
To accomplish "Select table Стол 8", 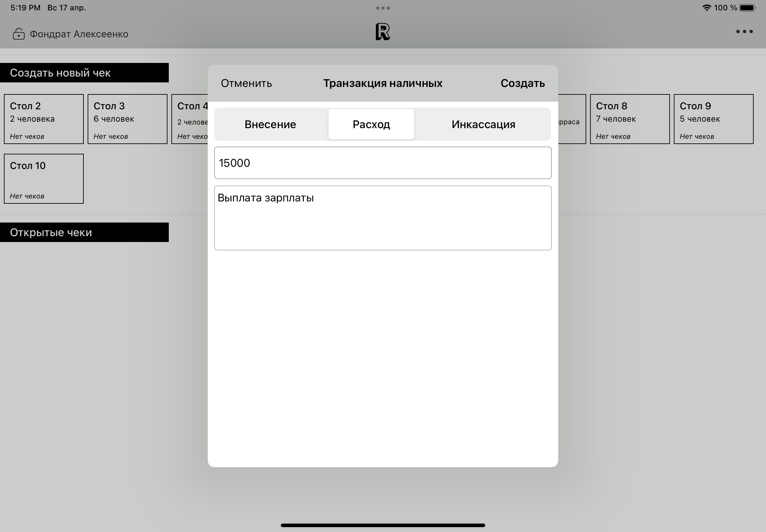I will (x=630, y=119).
